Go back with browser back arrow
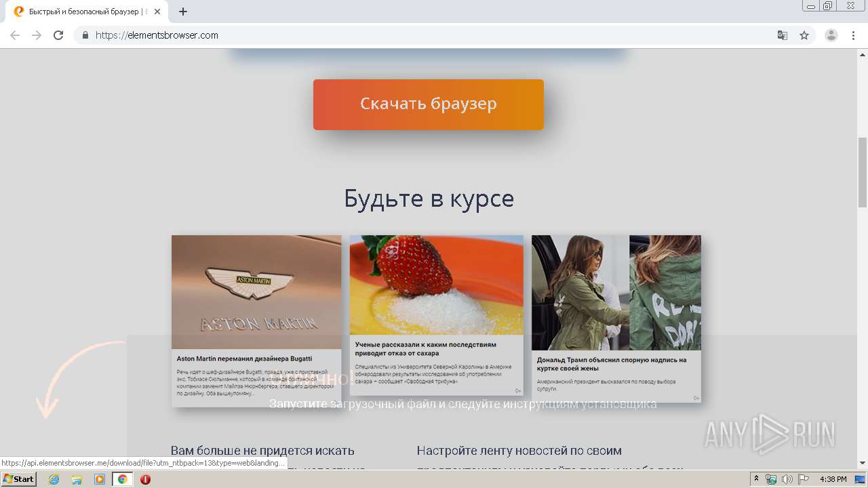 [15, 35]
